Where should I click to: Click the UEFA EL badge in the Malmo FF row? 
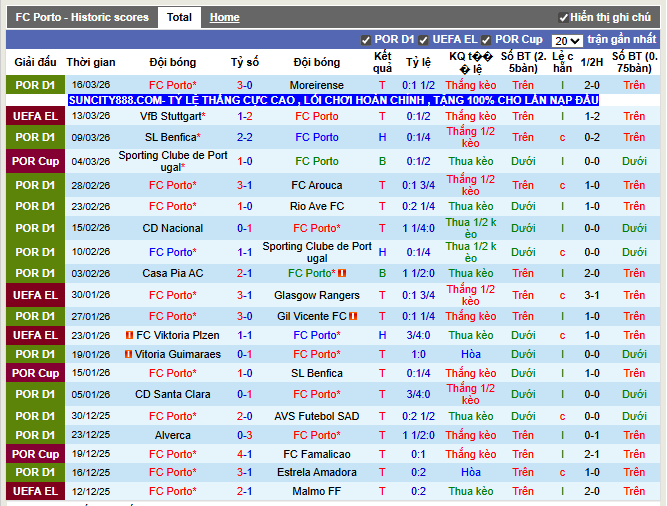[x=35, y=491]
